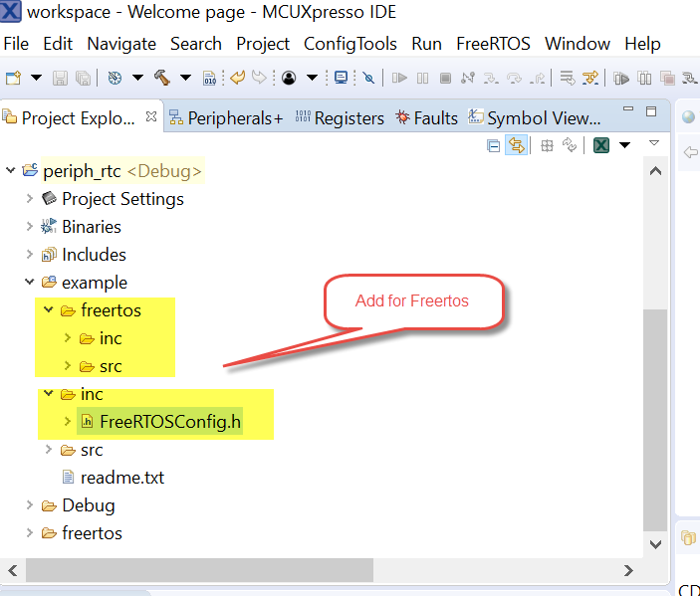The height and width of the screenshot is (596, 700).
Task: Switch to the Registers tab
Action: tap(340, 118)
